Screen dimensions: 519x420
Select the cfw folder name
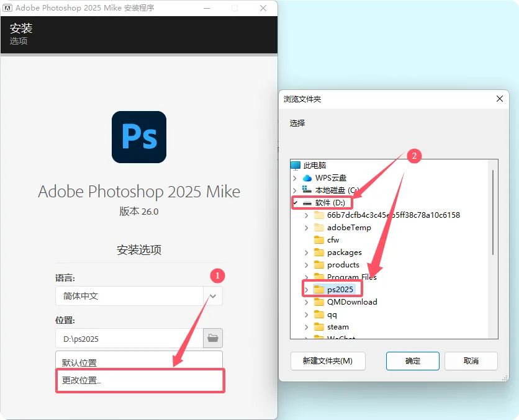[x=333, y=239]
